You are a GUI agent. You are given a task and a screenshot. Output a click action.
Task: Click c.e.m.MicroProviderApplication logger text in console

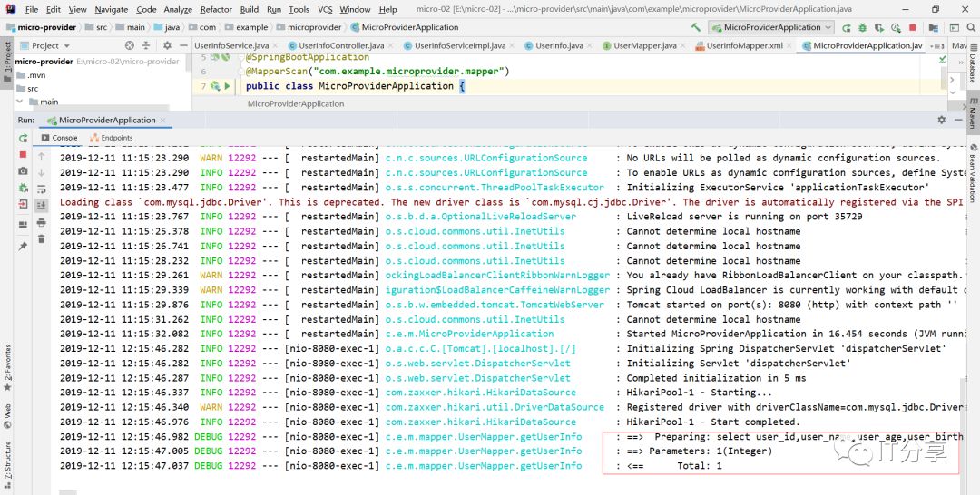[x=469, y=334]
